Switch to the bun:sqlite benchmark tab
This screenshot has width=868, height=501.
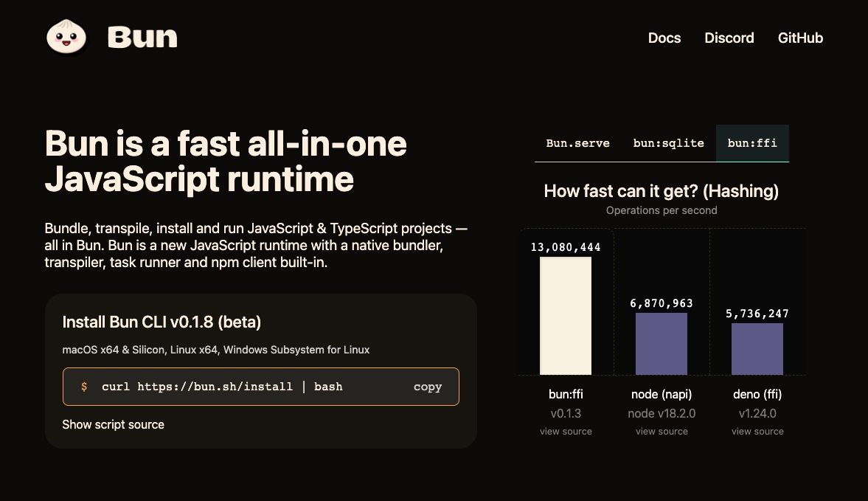669,143
